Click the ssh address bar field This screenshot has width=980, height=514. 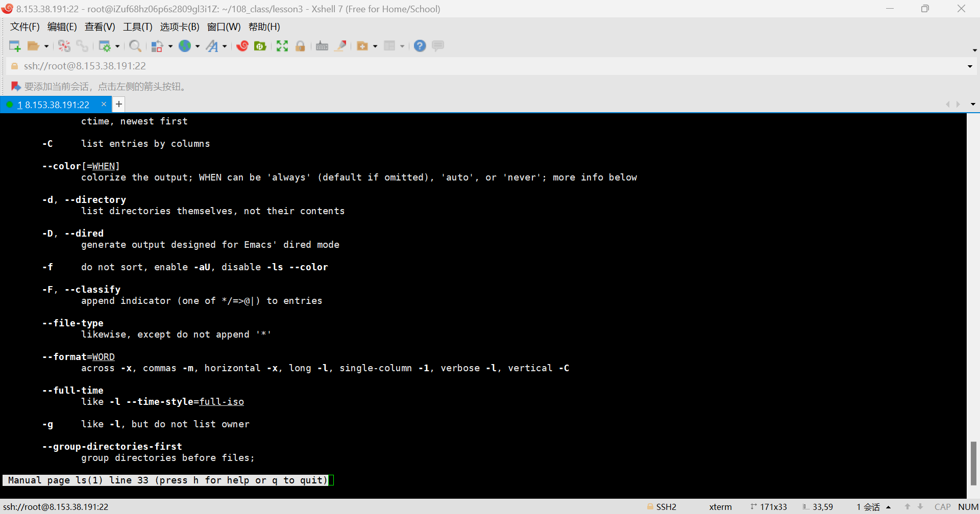coord(490,66)
